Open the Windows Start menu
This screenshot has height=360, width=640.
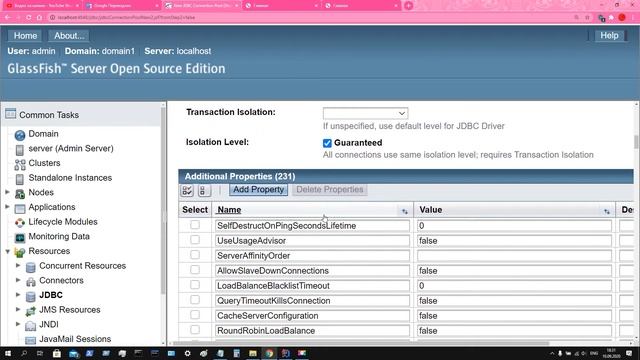[8, 353]
